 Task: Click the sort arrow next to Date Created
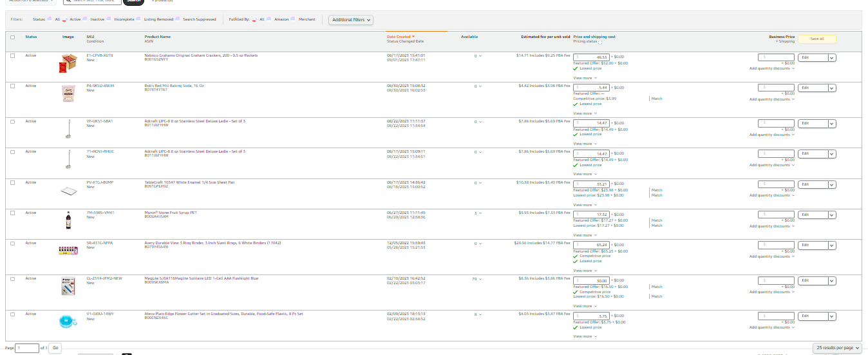[413, 37]
